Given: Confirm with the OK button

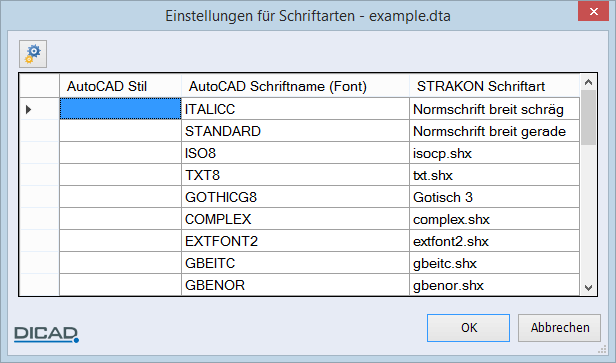Looking at the screenshot, I should click(468, 328).
